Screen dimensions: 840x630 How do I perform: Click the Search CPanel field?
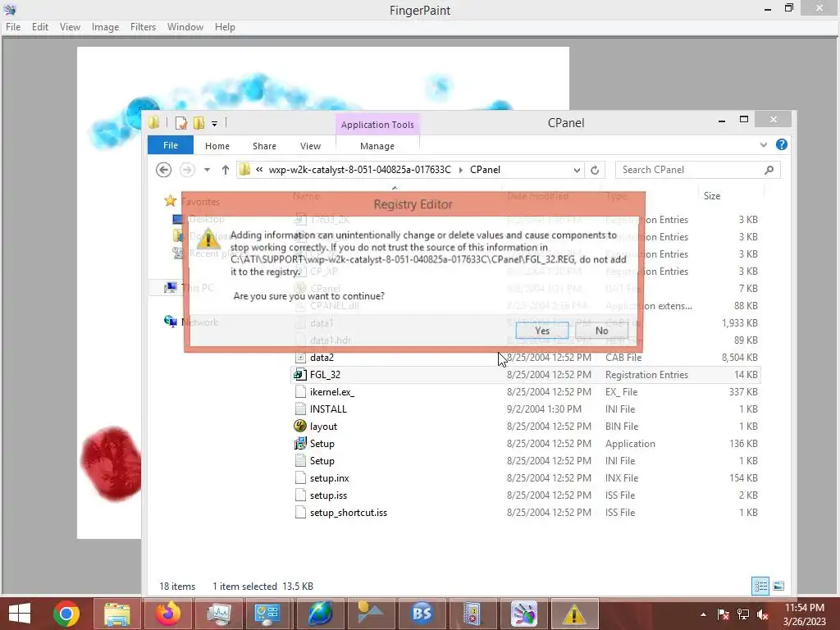697,170
